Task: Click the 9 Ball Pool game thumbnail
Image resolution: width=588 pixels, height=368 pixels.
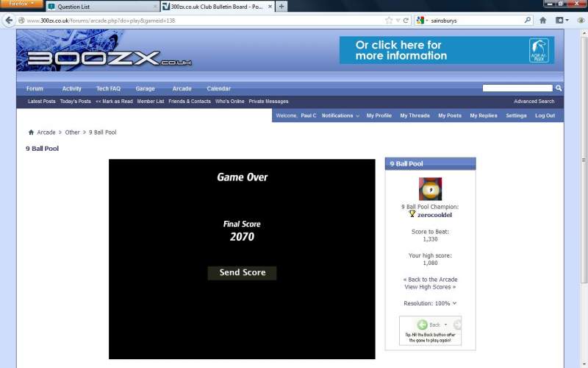Action: (430, 189)
